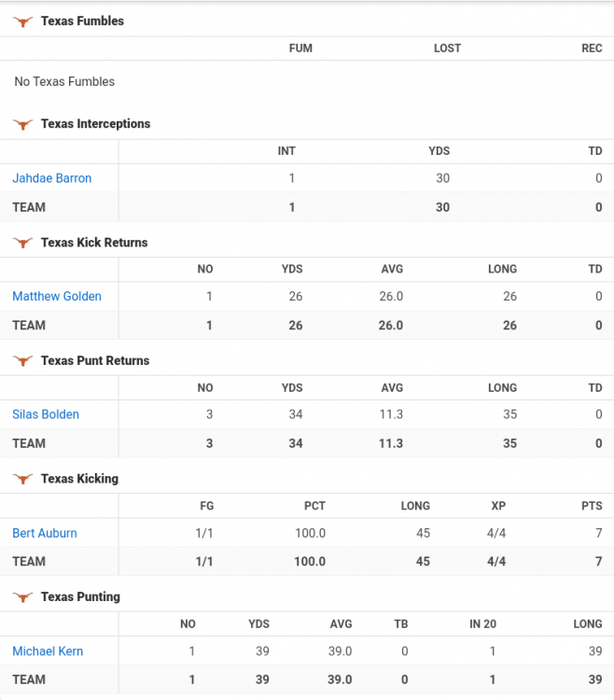Click the Texas Interceptions heading

point(95,123)
